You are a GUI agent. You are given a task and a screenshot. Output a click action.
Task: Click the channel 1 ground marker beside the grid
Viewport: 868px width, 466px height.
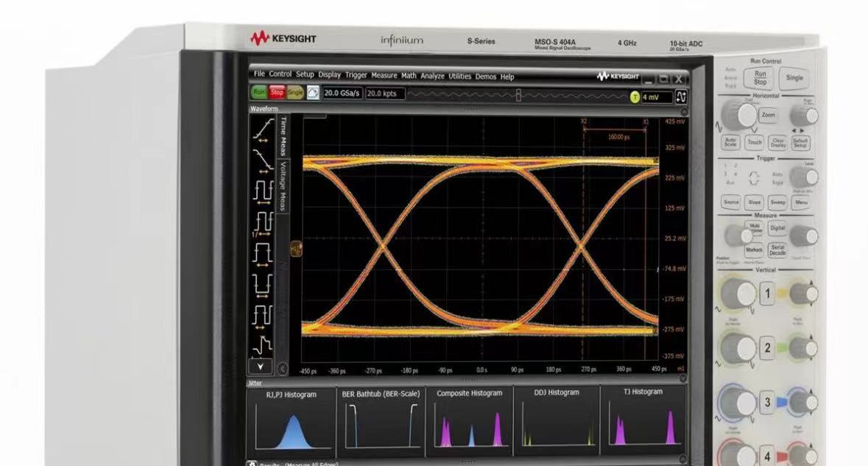tap(296, 249)
